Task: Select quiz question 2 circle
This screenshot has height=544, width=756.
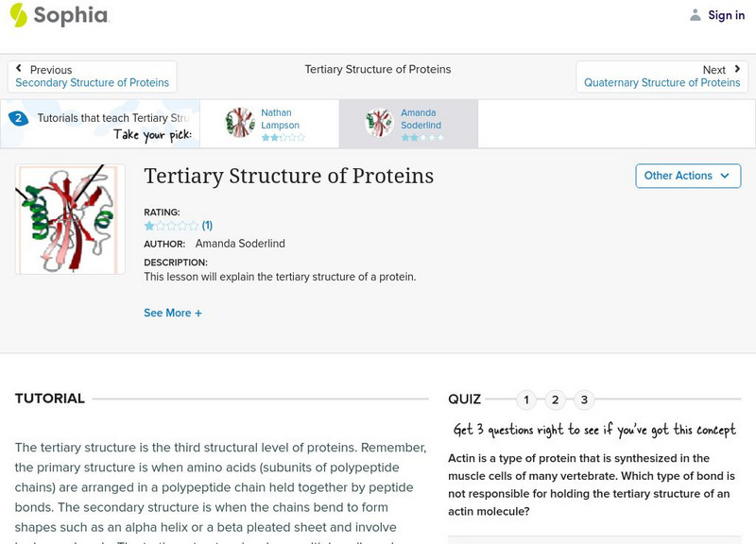Action: point(556,399)
